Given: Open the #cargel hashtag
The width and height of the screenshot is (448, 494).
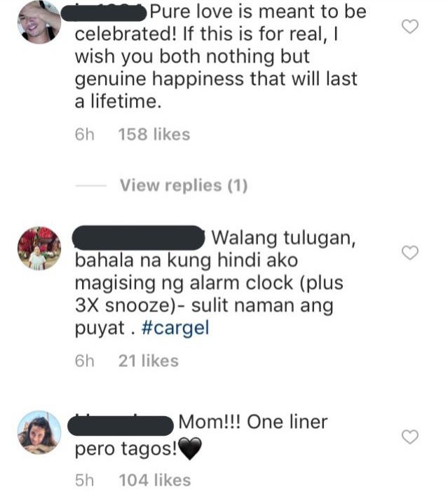Looking at the screenshot, I should 175,328.
